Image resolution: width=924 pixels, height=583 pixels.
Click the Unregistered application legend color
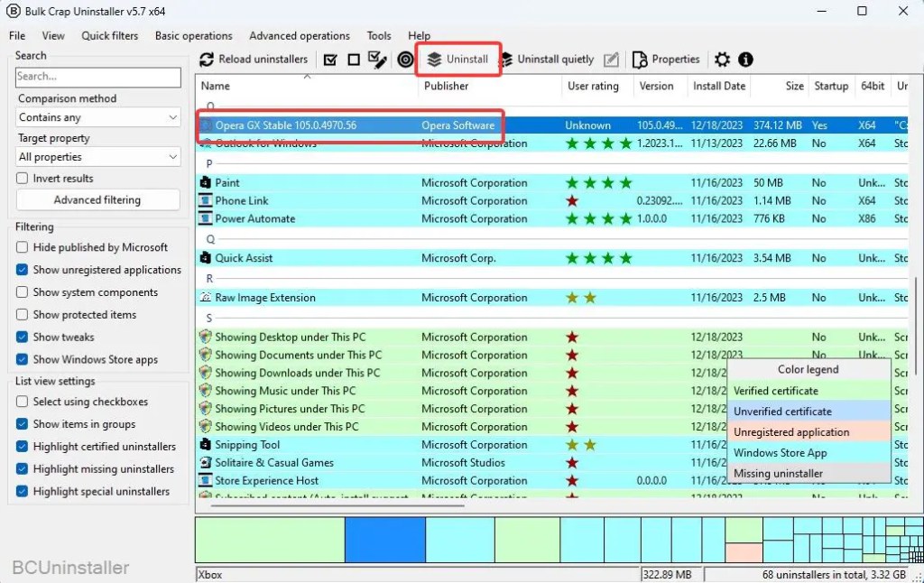(x=808, y=432)
